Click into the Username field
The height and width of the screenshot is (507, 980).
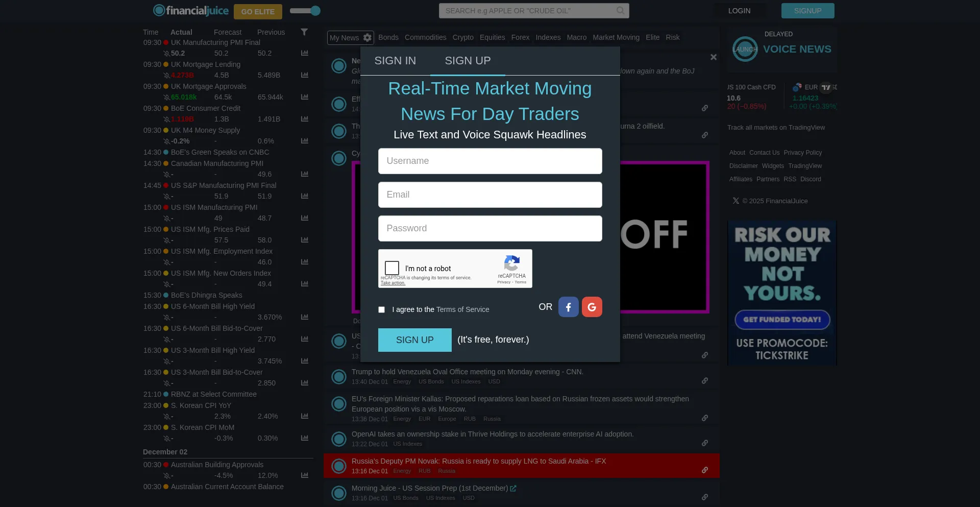(x=490, y=161)
